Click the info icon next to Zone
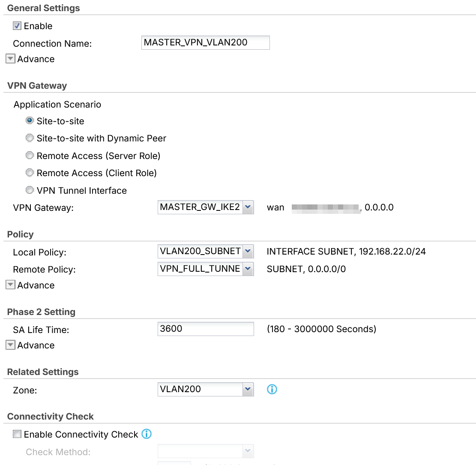The image size is (476, 465). pyautogui.click(x=272, y=389)
